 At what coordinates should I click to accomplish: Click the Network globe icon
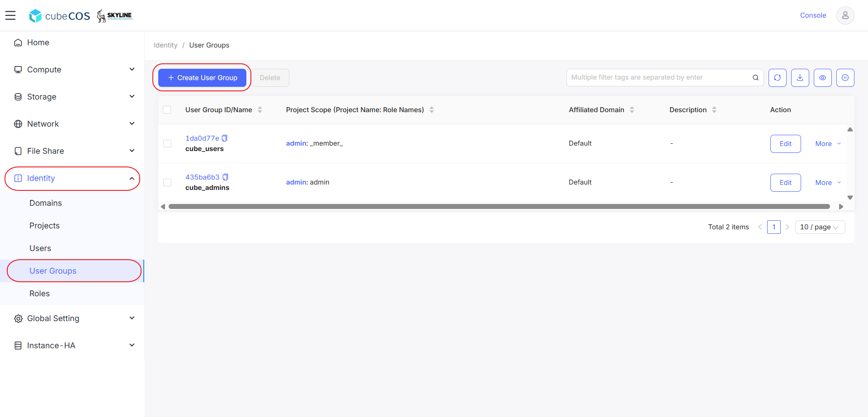18,124
